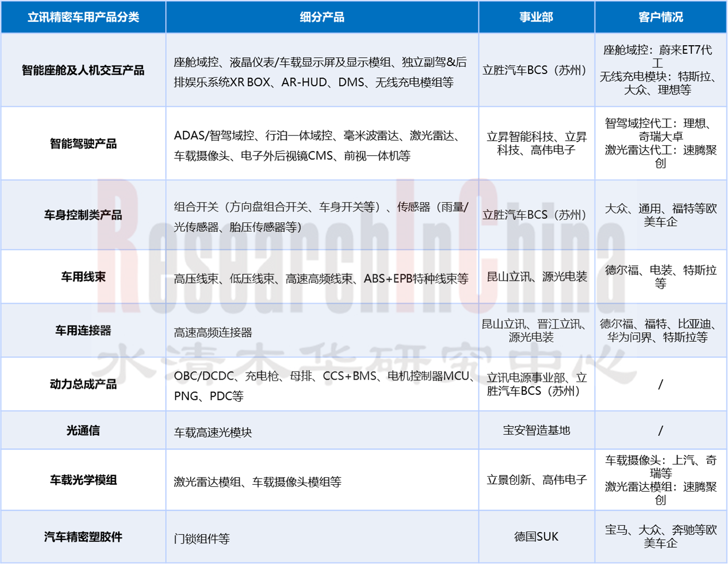Image resolution: width=728 pixels, height=564 pixels.
Task: Click the customer cell mentioning 蔚来ET7代工
Action: [661, 70]
